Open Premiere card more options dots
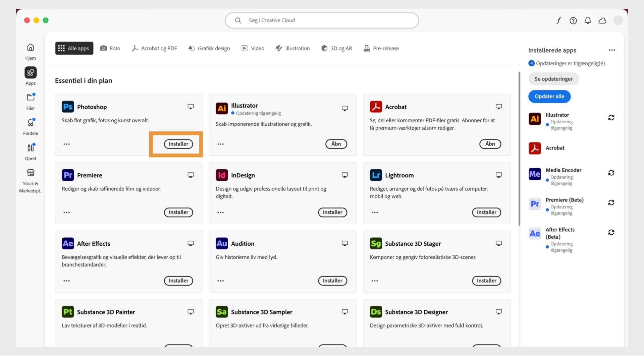 pos(67,213)
